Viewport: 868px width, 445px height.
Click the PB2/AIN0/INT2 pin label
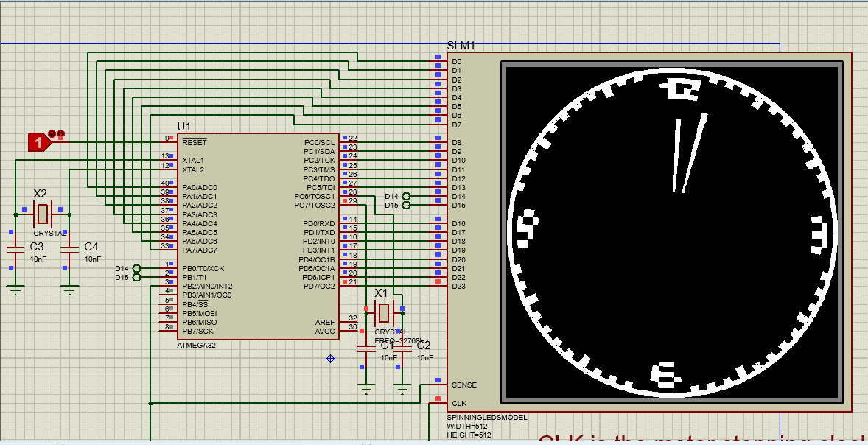(207, 286)
